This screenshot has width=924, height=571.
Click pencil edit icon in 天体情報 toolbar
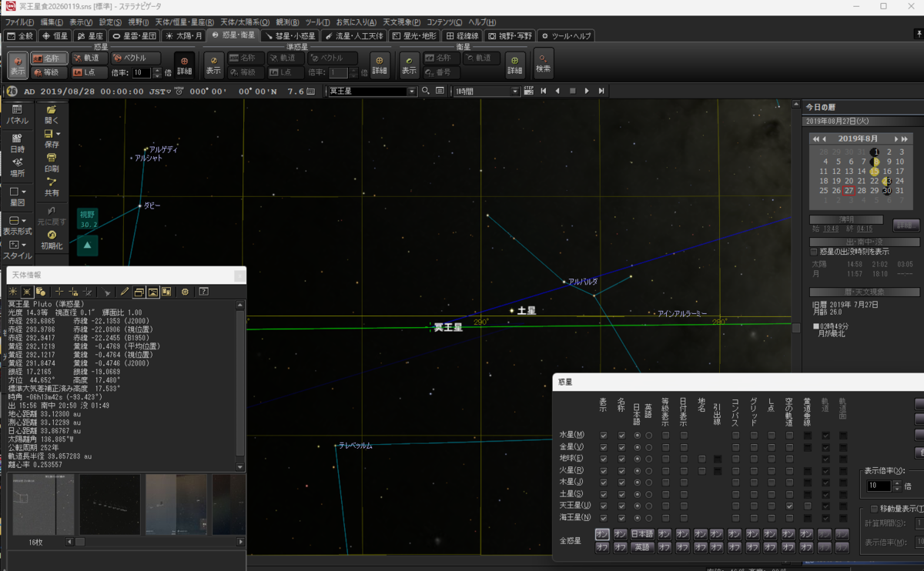point(124,292)
